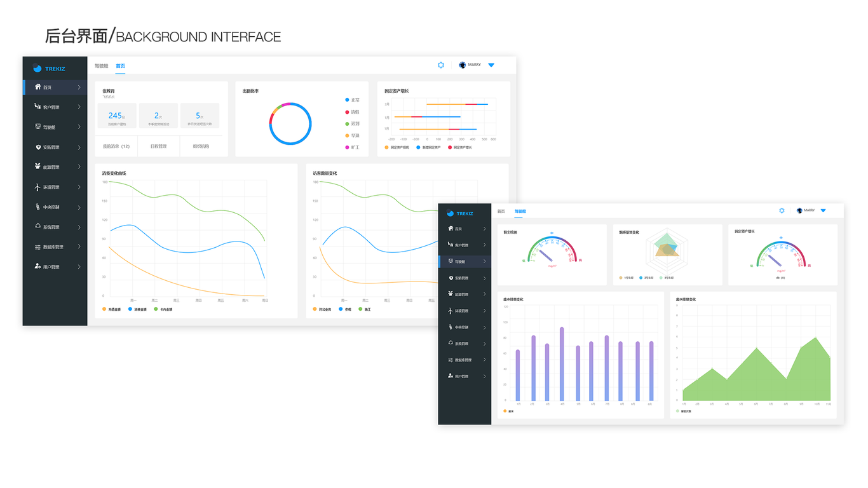Toggle 请假 legend in 出勤比率 chart
Viewport: 868px width, 488px height.
352,112
